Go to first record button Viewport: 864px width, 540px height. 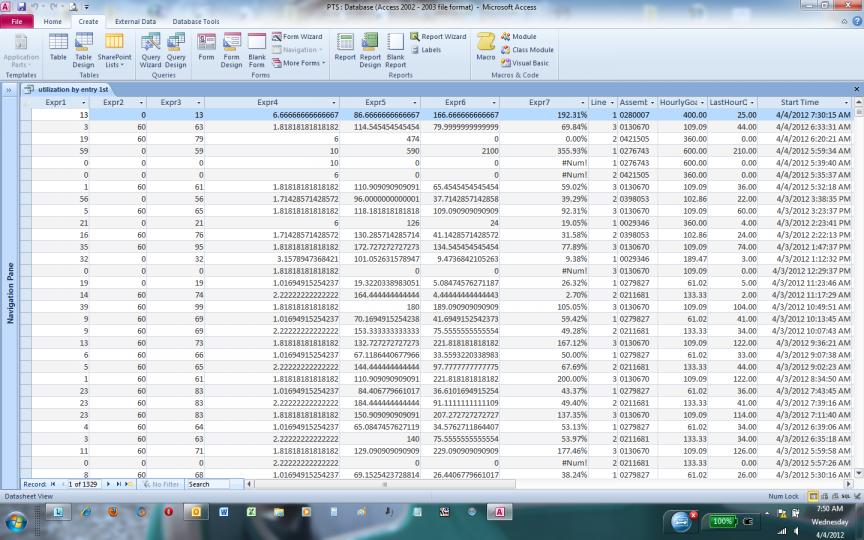53,484
